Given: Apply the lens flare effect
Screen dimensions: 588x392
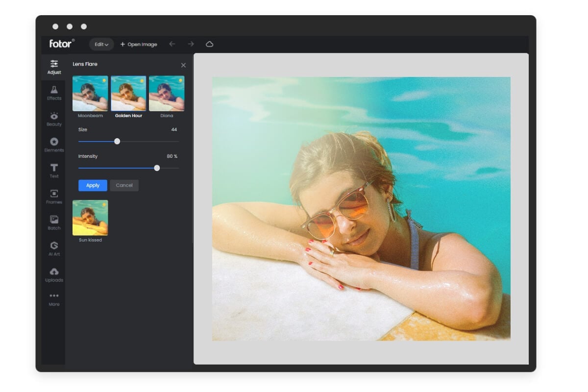Looking at the screenshot, I should click(92, 185).
